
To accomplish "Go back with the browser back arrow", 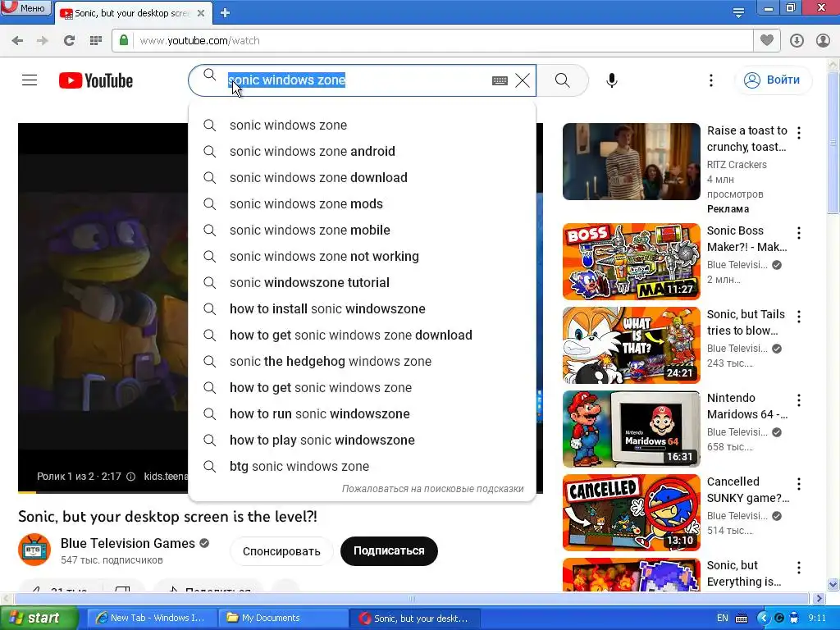I will click(x=17, y=41).
